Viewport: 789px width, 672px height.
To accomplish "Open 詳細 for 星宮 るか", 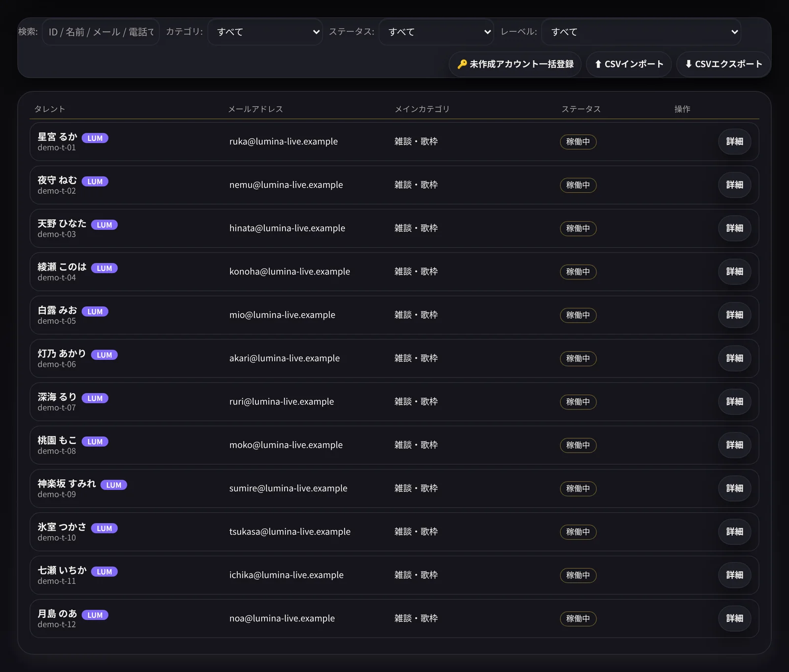I will point(734,141).
